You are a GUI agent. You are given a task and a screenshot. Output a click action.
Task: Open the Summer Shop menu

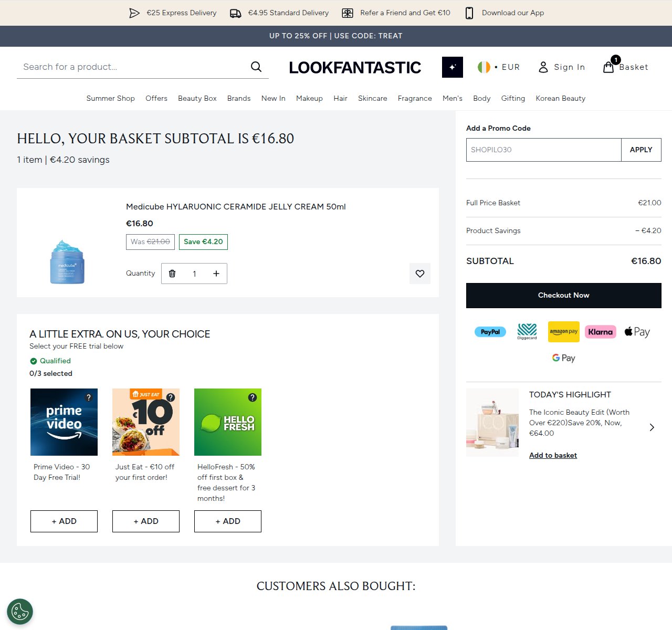[111, 98]
